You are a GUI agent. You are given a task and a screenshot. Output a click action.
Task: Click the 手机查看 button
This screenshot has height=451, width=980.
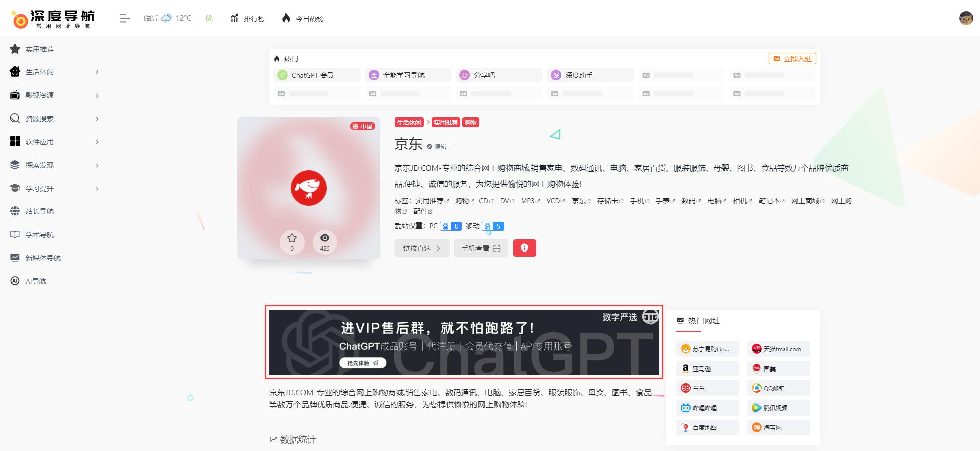(480, 248)
